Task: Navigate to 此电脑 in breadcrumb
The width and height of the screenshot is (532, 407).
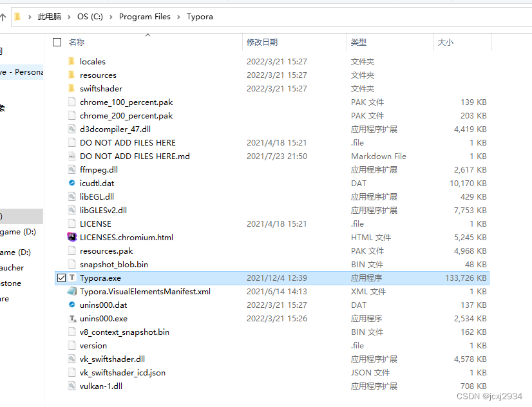Action: click(50, 17)
